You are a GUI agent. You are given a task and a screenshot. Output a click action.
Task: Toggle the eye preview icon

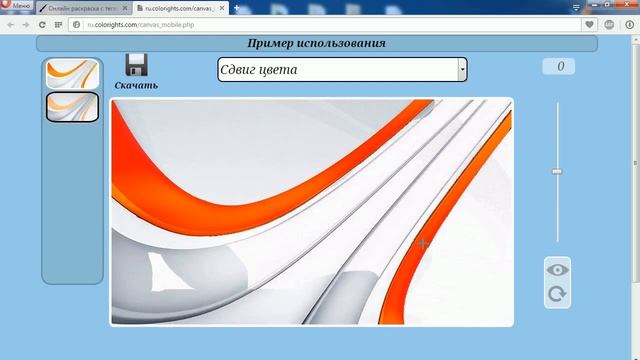pos(557,270)
